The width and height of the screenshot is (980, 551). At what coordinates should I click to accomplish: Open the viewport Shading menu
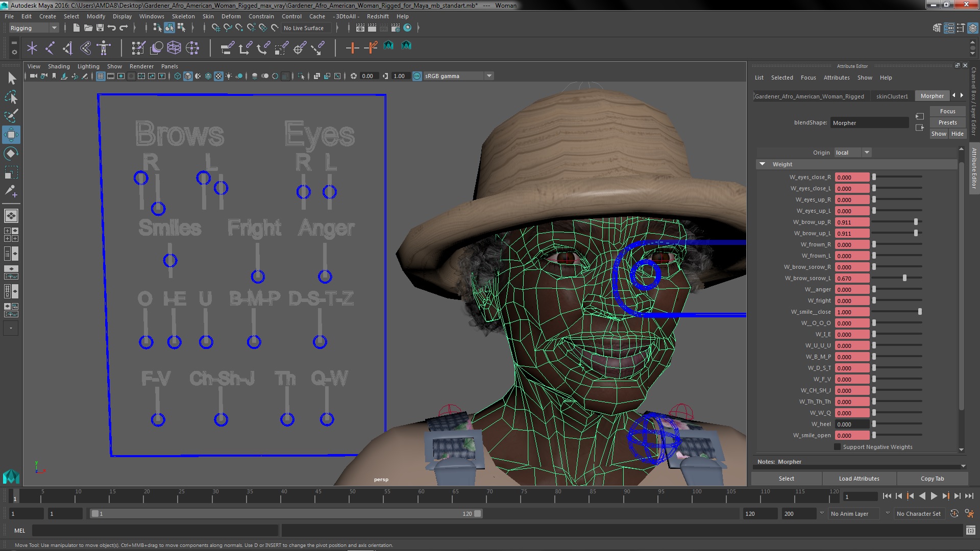tap(59, 66)
